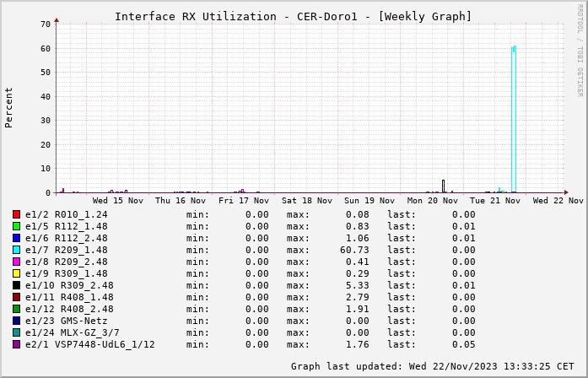The width and height of the screenshot is (588, 378).
Task: Click the green e1/5 R112_1.48 legend swatch
Action: [x=16, y=226]
